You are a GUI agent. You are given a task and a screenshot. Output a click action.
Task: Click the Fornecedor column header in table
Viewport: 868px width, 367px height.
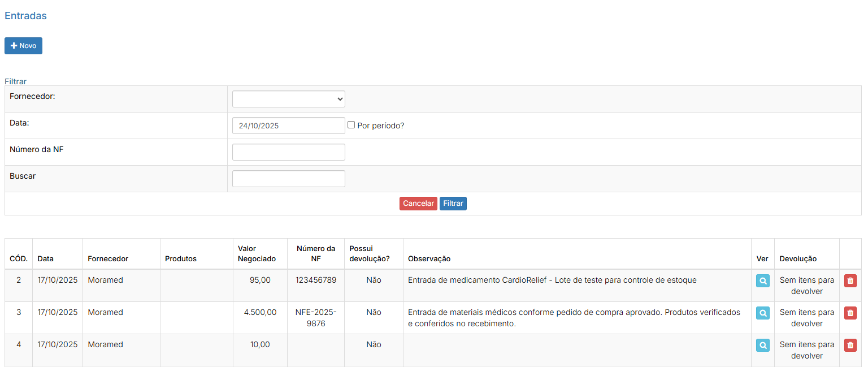(108, 258)
